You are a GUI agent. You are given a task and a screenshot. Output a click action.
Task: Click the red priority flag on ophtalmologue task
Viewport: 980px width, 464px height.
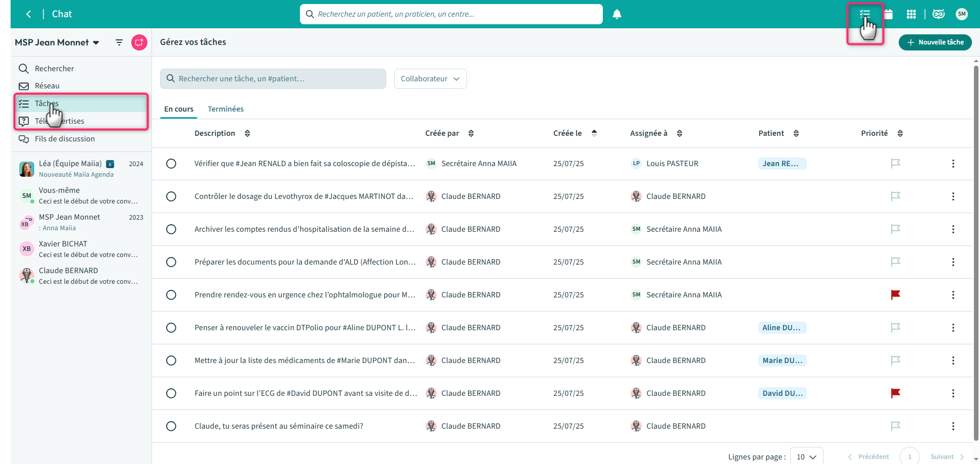pos(895,295)
